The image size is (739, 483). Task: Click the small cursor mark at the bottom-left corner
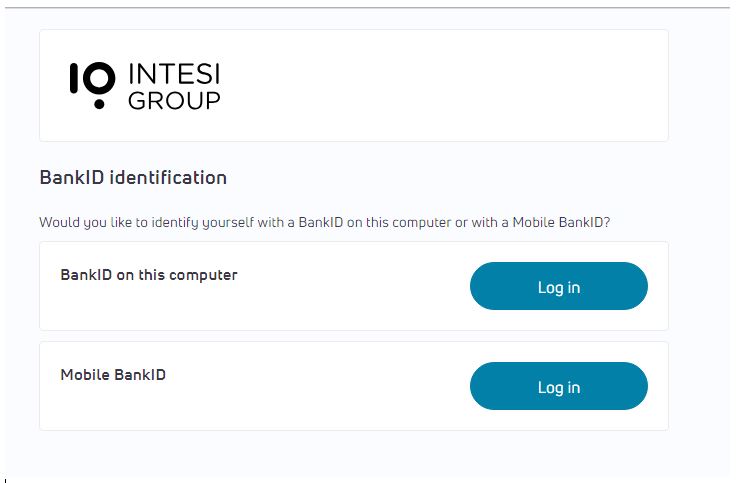(5, 480)
